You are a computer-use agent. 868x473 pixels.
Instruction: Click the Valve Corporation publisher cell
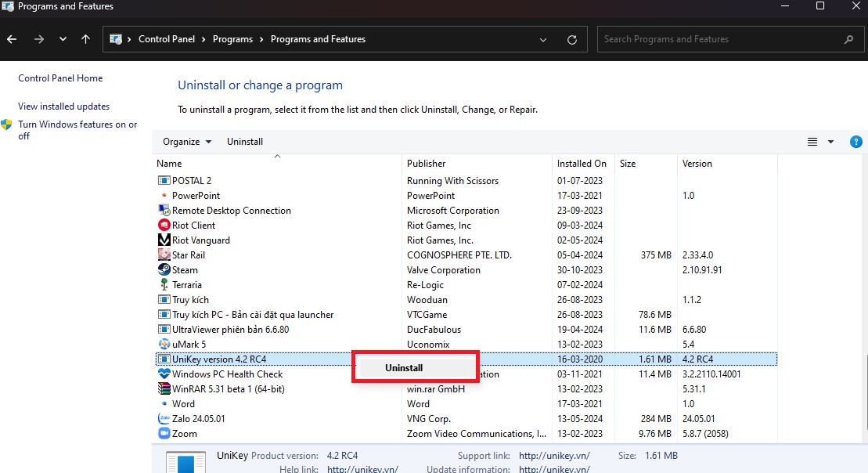444,270
